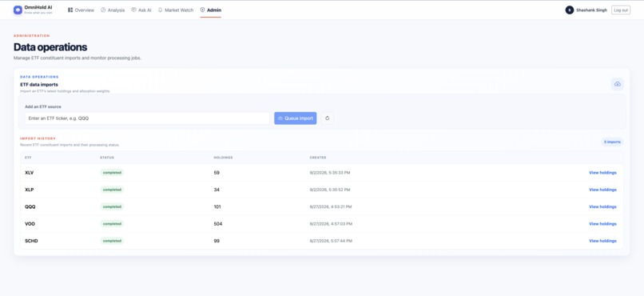Click the ETF data imports heading
The width and height of the screenshot is (644, 296).
click(x=39, y=84)
